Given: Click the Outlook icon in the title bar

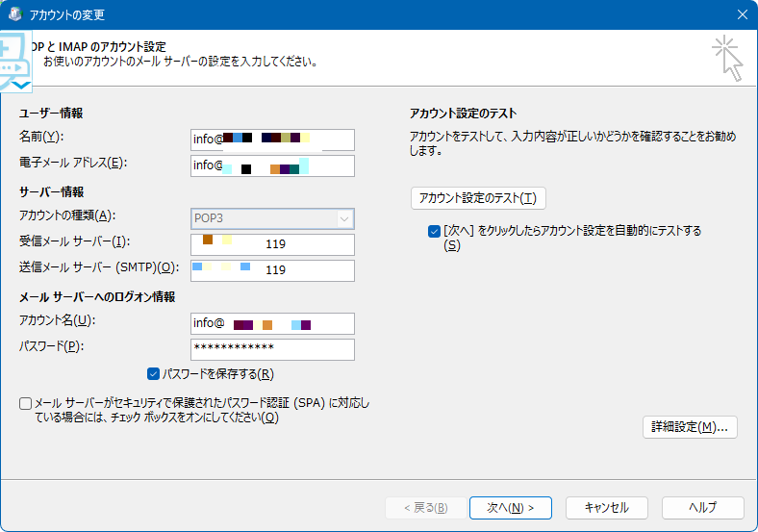Looking at the screenshot, I should 15,14.
